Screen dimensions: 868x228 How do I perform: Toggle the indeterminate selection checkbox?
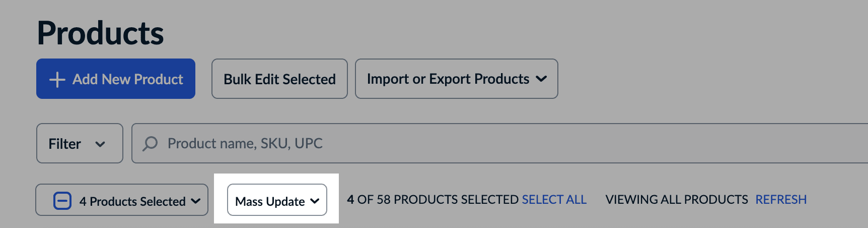(x=62, y=201)
